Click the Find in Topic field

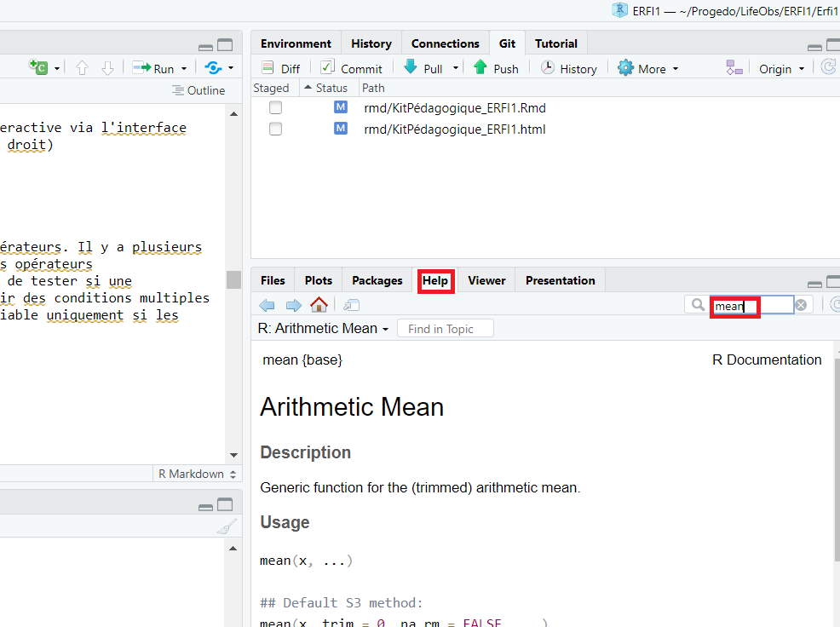[x=445, y=329]
